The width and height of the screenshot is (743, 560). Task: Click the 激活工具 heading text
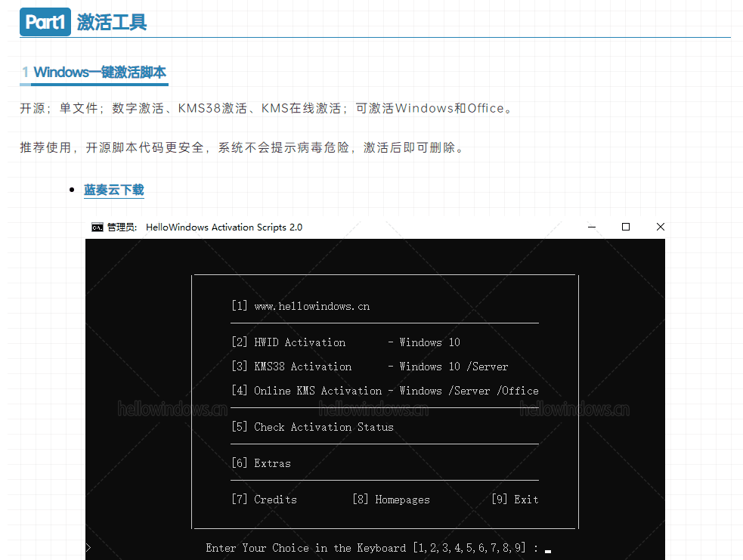tap(112, 22)
